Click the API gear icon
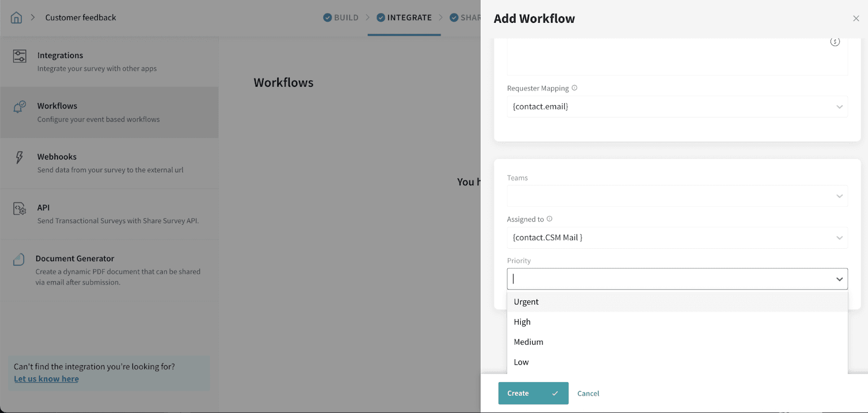The image size is (868, 413). (20, 208)
